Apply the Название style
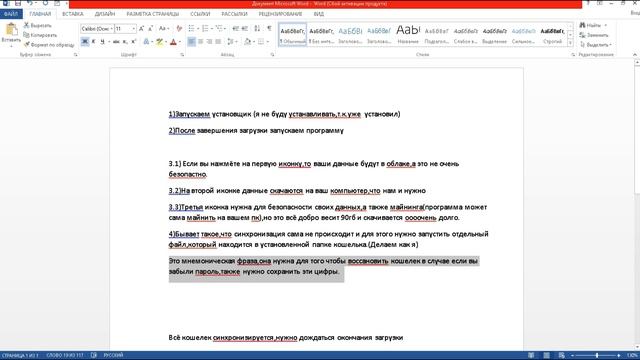640x360 pixels. coord(408,35)
